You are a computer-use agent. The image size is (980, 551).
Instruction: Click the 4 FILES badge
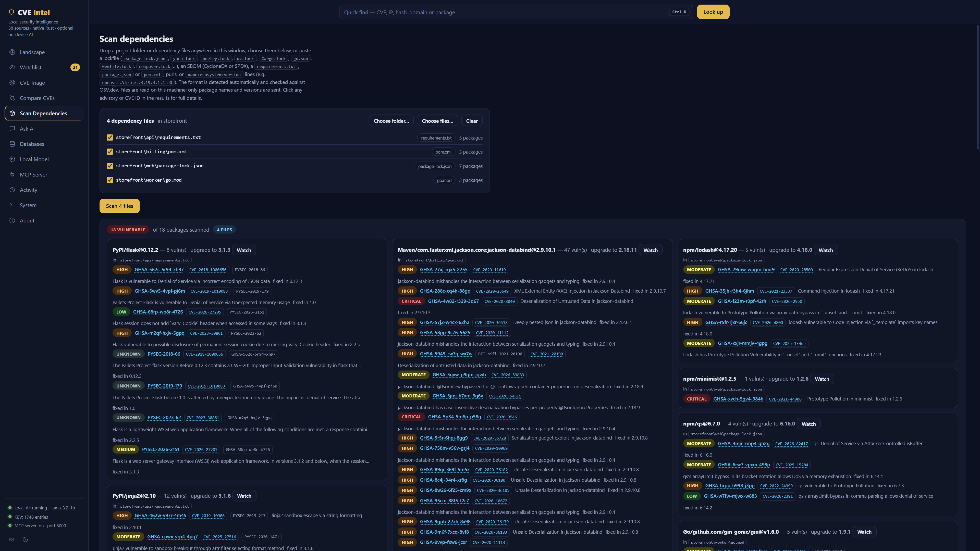(224, 230)
